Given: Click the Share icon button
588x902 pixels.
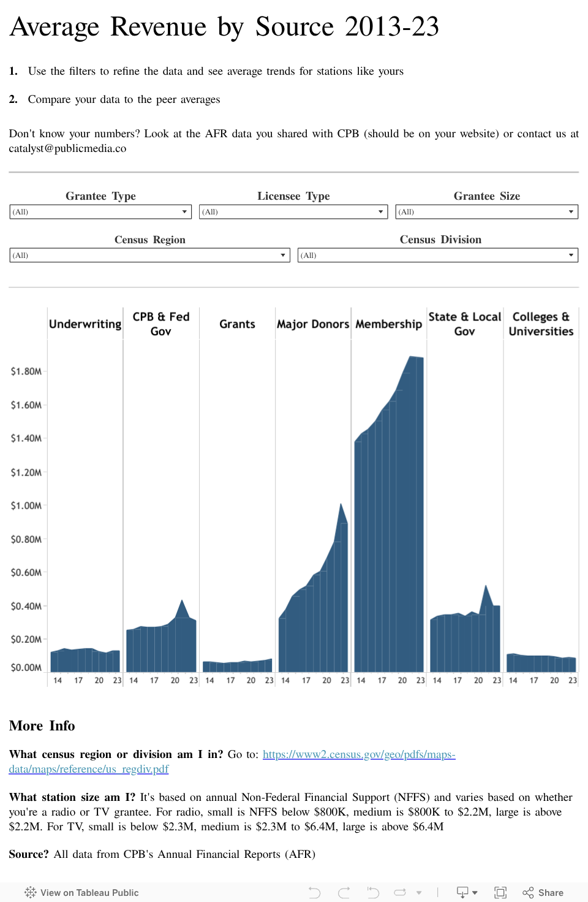Looking at the screenshot, I should pos(543,893).
